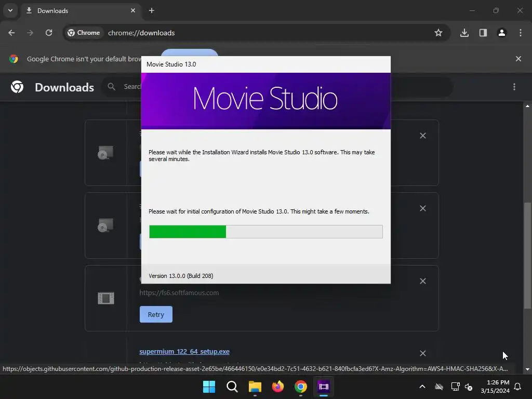Close the Downloads browser tab
Screen dimensions: 532x399
[133, 10]
